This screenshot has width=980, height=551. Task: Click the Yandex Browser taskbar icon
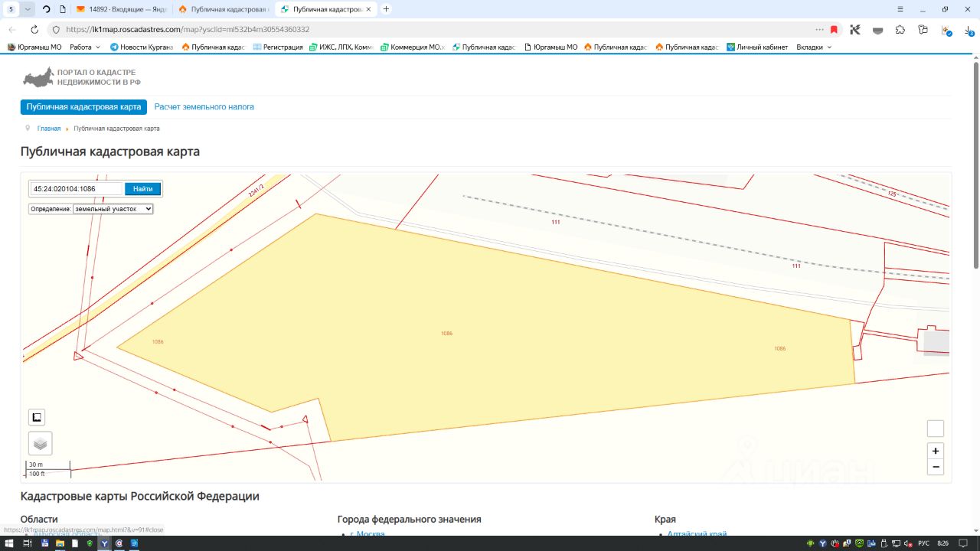point(105,543)
